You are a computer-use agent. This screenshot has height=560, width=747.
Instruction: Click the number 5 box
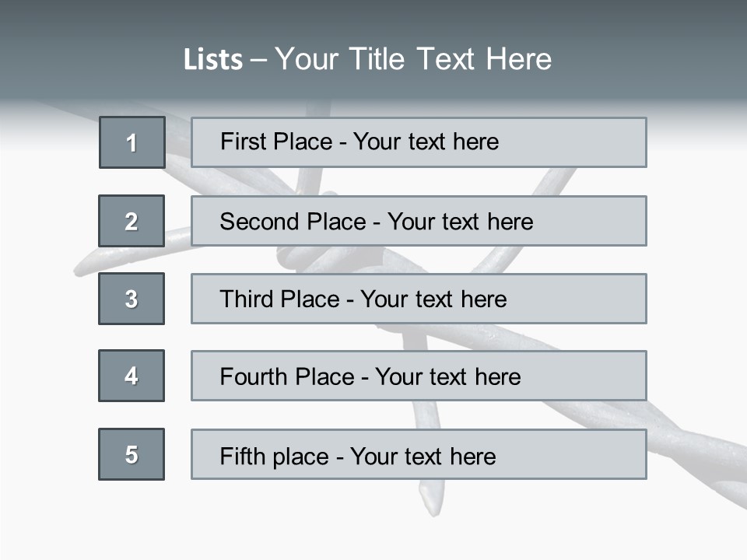[x=132, y=454]
